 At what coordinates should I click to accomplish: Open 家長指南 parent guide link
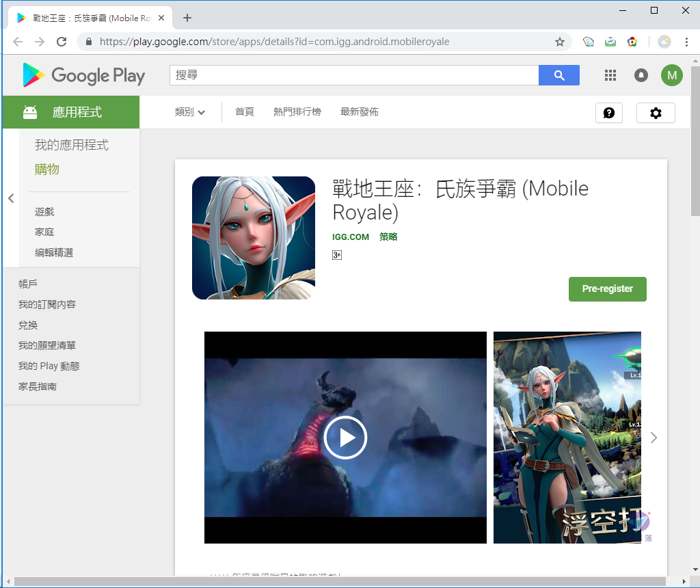(x=38, y=386)
